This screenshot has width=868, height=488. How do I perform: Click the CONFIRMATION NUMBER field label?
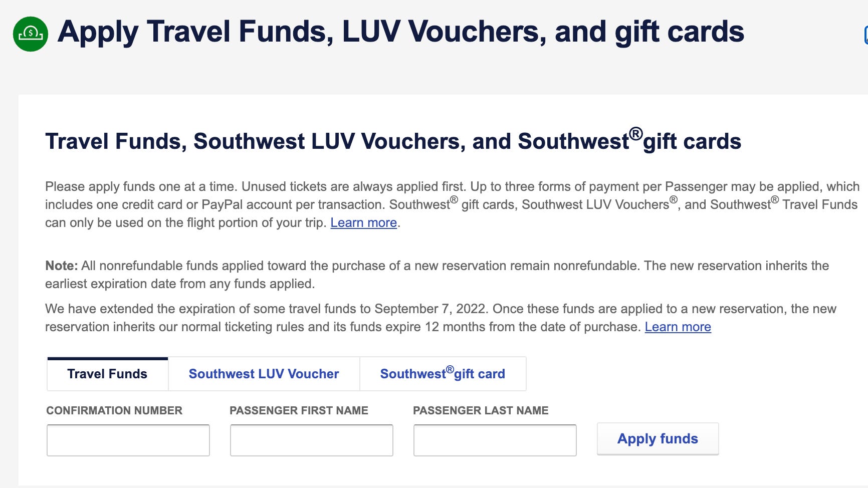(x=114, y=410)
